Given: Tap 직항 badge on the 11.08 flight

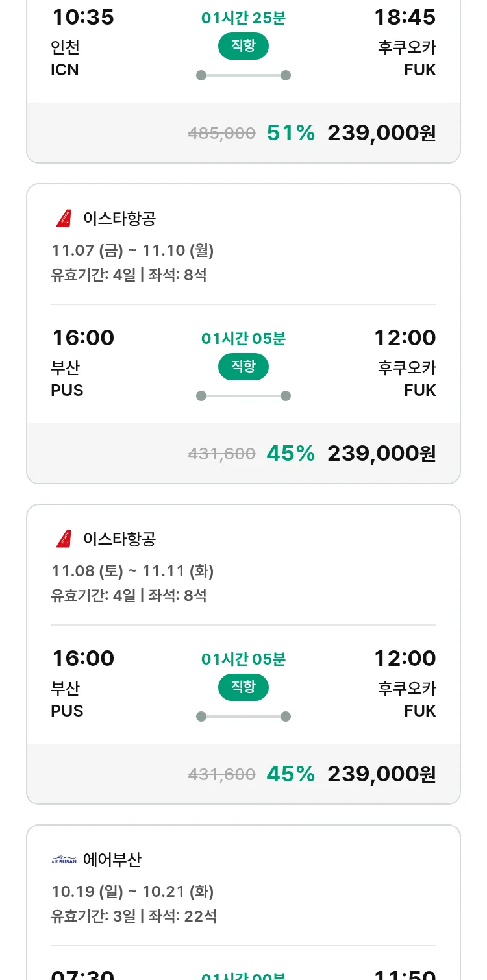Looking at the screenshot, I should click(243, 687).
